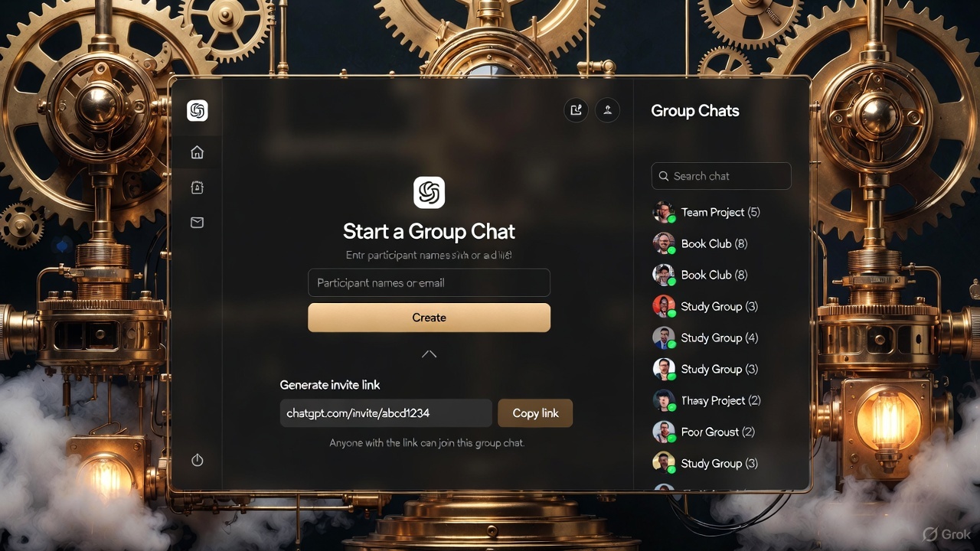Screen dimensions: 980x551
Task: Select the chatgpt.com/invite/abcd1234 link field
Action: pyautogui.click(x=386, y=413)
